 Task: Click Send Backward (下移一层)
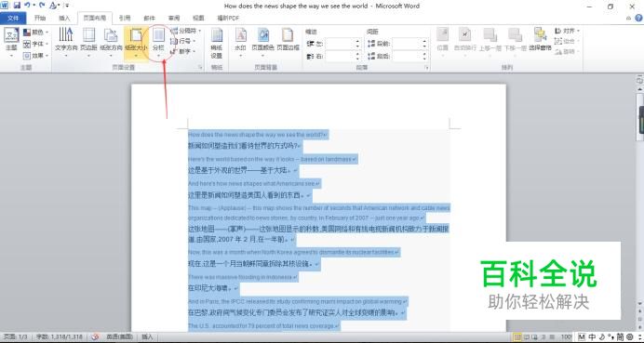[515, 43]
